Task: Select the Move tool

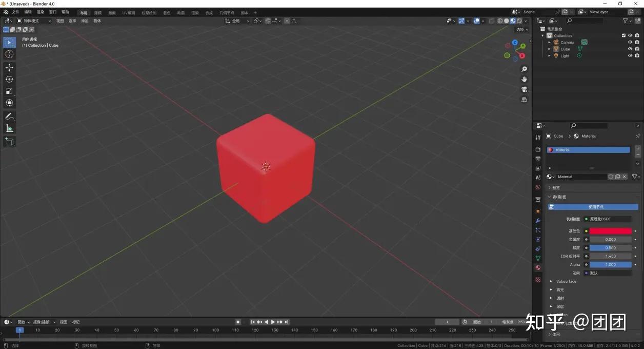Action: [9, 67]
